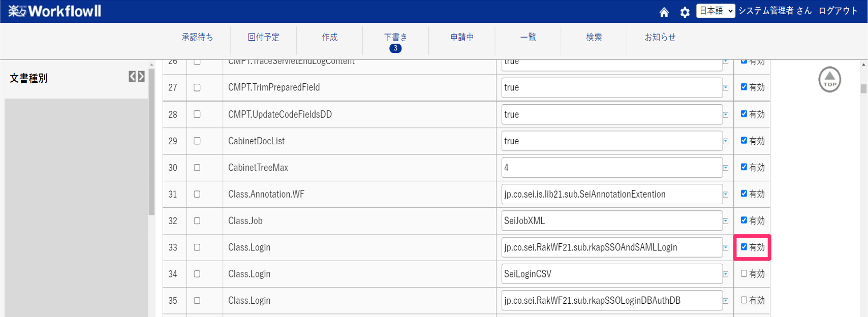Select row 35 Class.Login checkbox
This screenshot has height=317, width=868.
pos(197,300)
